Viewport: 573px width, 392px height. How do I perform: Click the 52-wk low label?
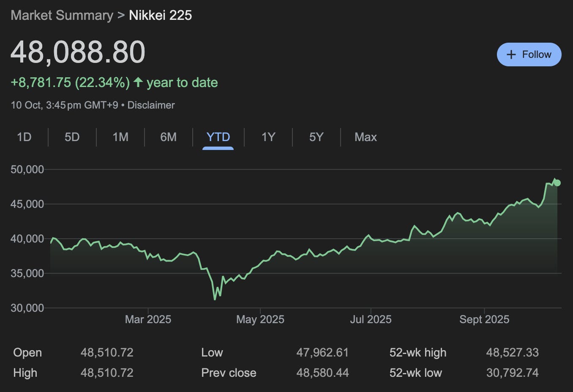point(416,373)
